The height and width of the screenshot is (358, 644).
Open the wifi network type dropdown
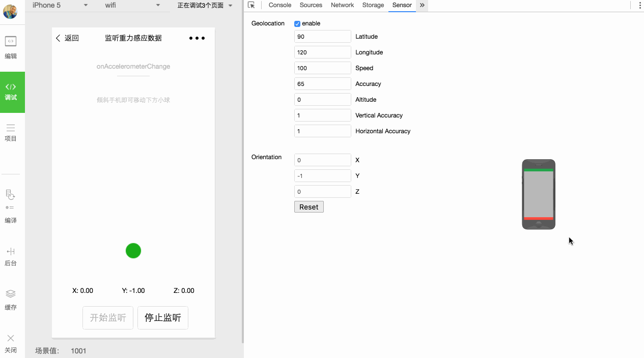[132, 5]
